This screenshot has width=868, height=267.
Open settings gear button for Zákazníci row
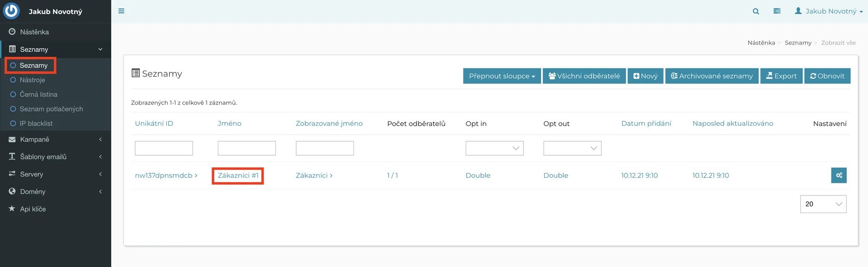click(839, 175)
